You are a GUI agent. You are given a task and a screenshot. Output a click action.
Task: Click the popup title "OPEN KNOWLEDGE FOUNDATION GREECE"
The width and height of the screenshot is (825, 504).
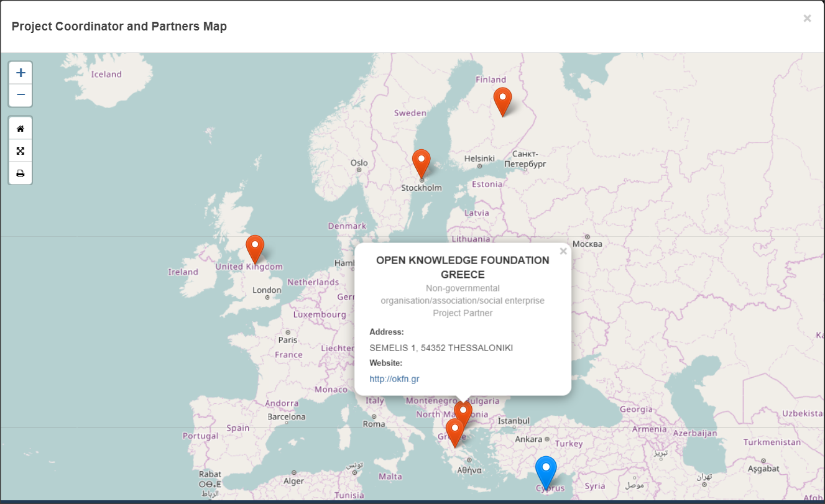(463, 267)
